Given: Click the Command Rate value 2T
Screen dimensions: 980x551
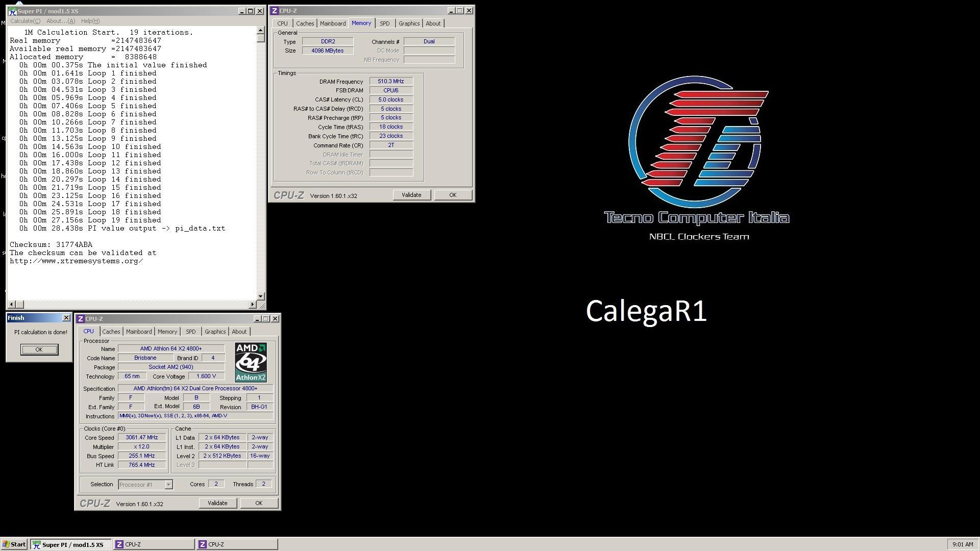Looking at the screenshot, I should (x=391, y=145).
